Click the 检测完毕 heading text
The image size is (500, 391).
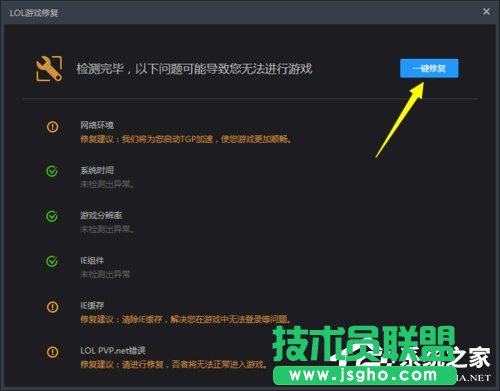(x=194, y=69)
